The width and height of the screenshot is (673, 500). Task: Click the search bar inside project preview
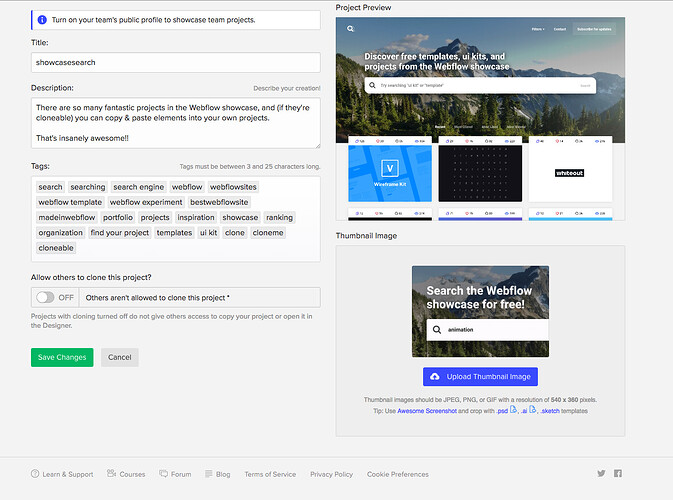coord(480,85)
